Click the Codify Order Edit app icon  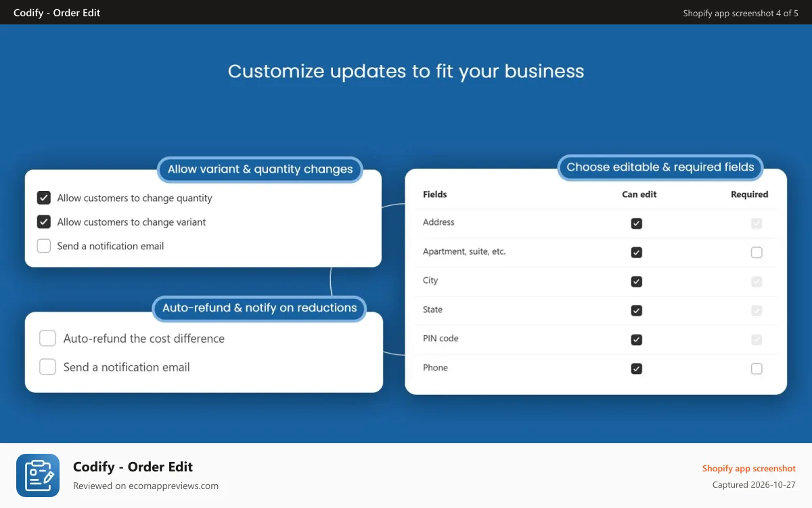pos(38,475)
